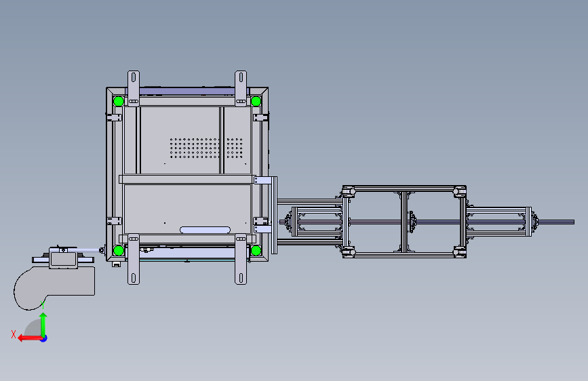Select the green circle at bottom-right cabinet corner

coord(256,250)
